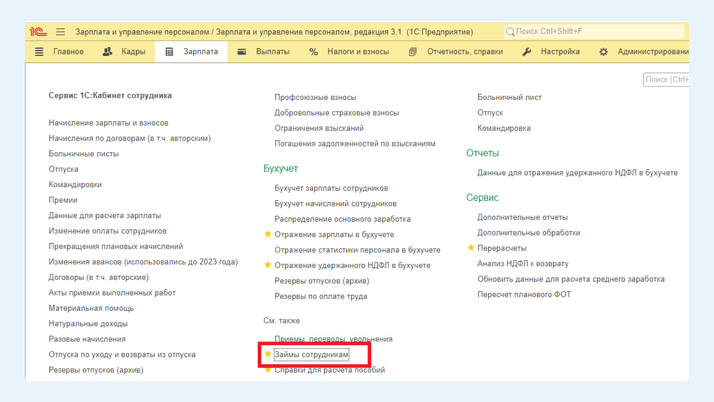Click the wrench icon for Настройка
Screen dimensions: 714x402
pyautogui.click(x=527, y=52)
